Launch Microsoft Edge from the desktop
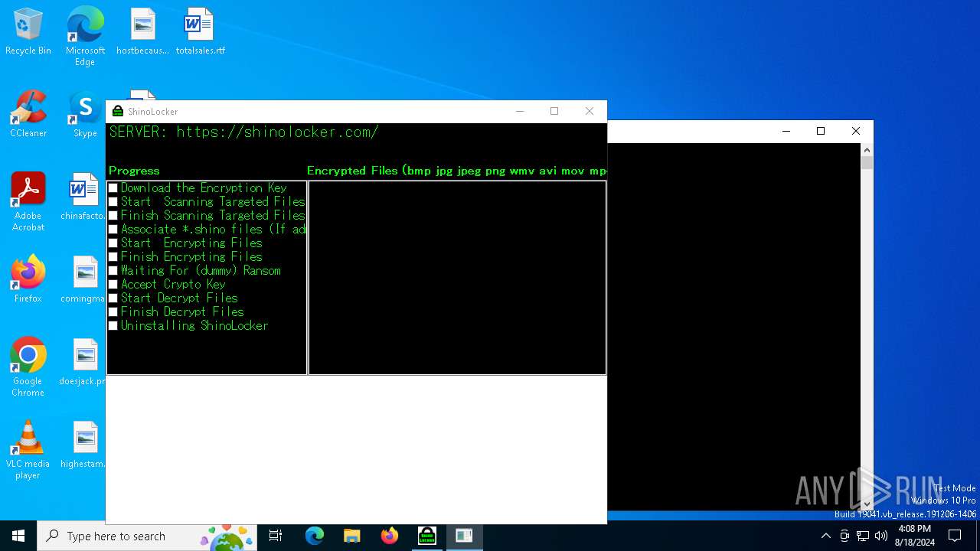 [85, 37]
